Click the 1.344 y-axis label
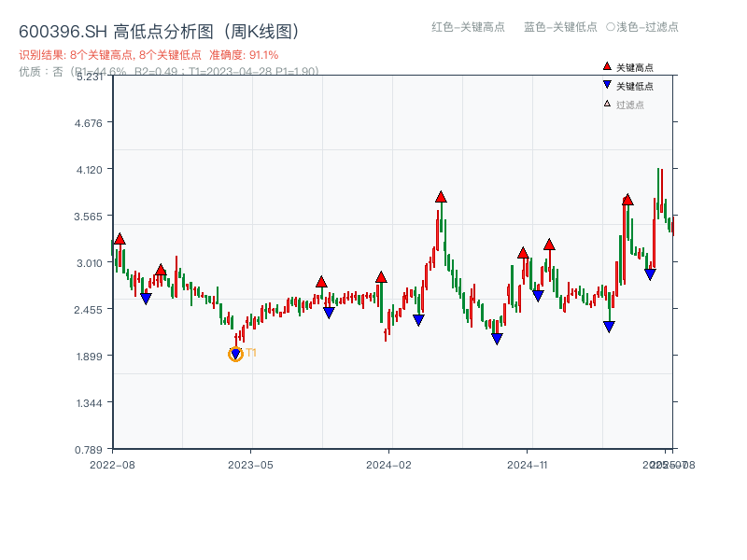Image resolution: width=747 pixels, height=560 pixels. [89, 403]
